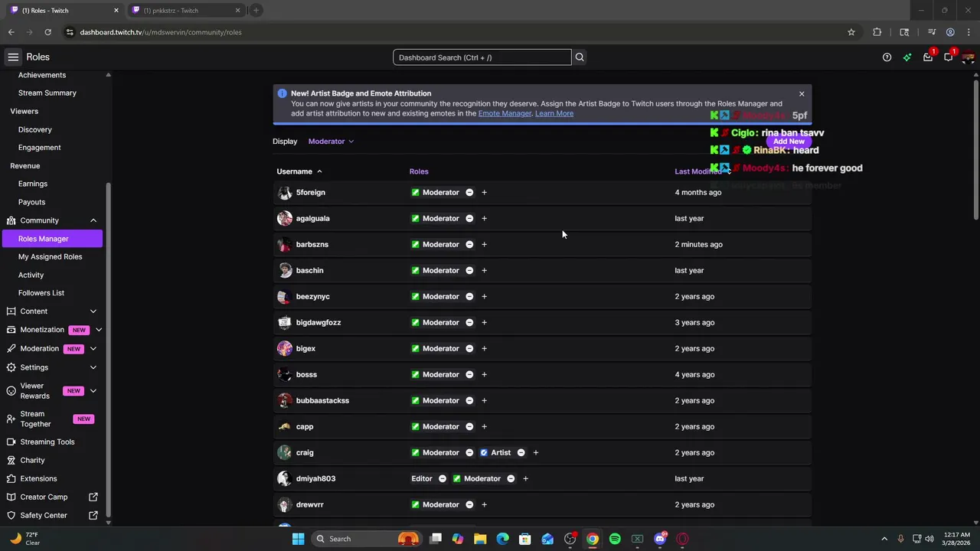Add a role to 5foreign
Viewport: 980px width, 551px height.
tap(484, 193)
